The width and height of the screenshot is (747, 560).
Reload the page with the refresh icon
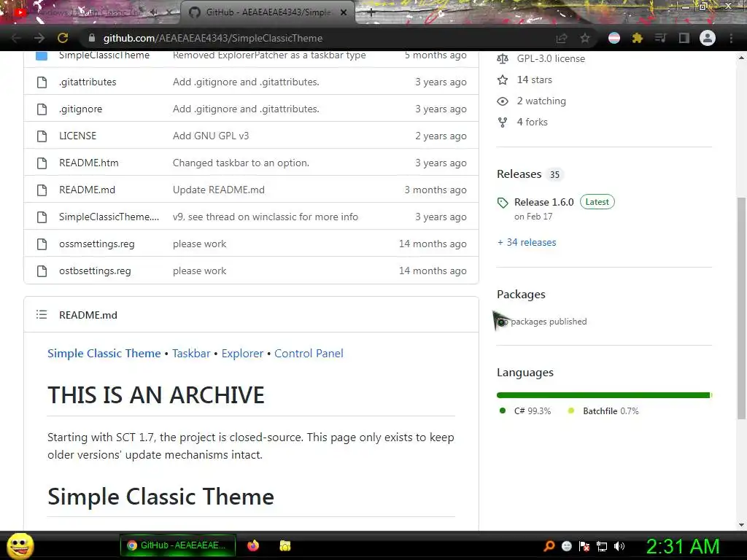click(63, 38)
